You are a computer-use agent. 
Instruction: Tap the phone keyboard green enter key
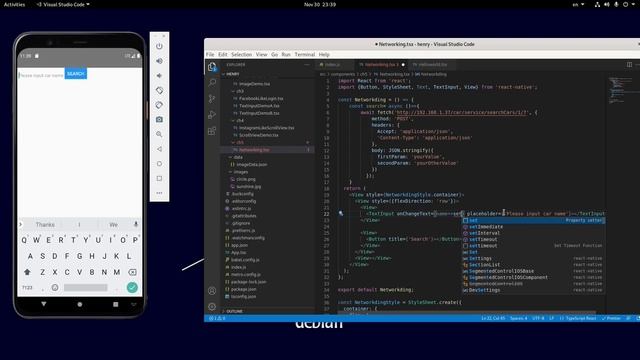click(132, 287)
